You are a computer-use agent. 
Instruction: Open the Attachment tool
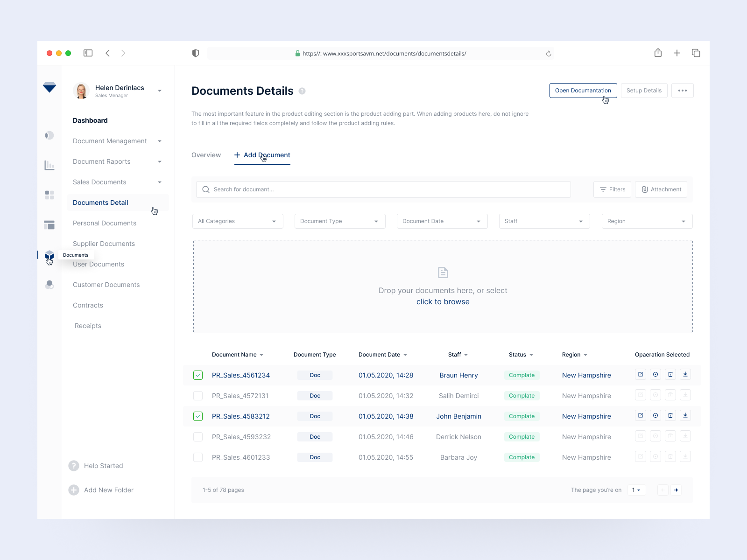point(661,189)
